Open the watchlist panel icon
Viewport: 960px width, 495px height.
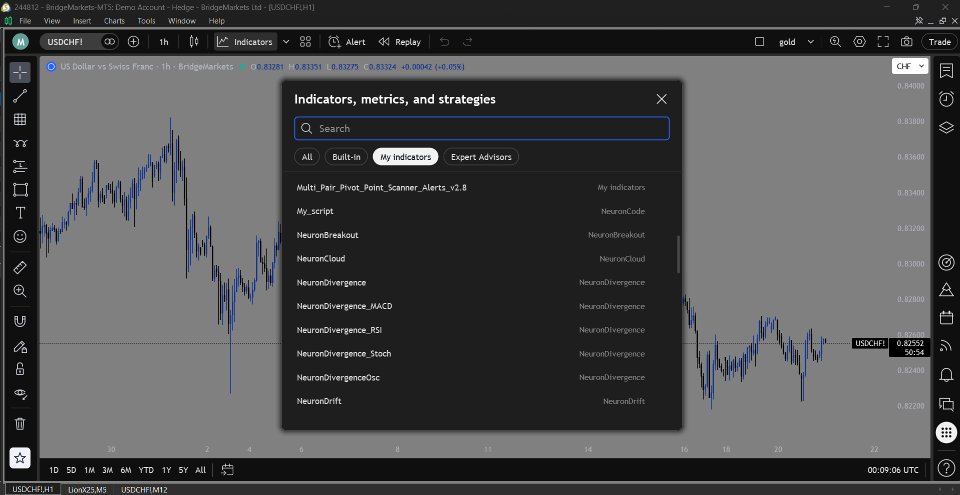[x=946, y=70]
